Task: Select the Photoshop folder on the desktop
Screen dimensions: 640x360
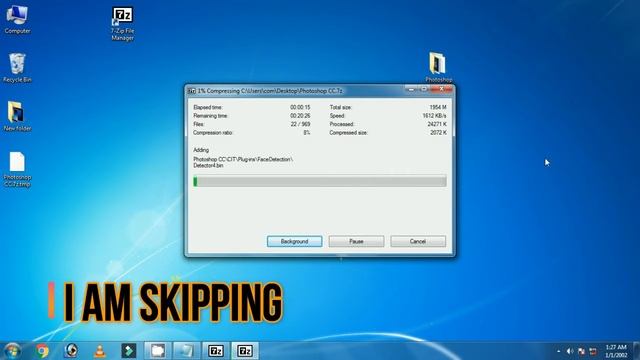Action: click(x=438, y=67)
